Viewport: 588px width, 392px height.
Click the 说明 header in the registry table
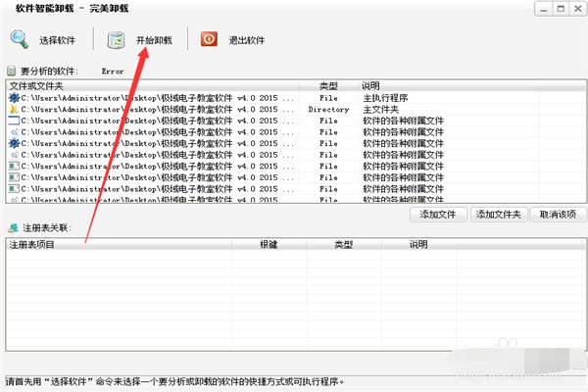(x=418, y=245)
